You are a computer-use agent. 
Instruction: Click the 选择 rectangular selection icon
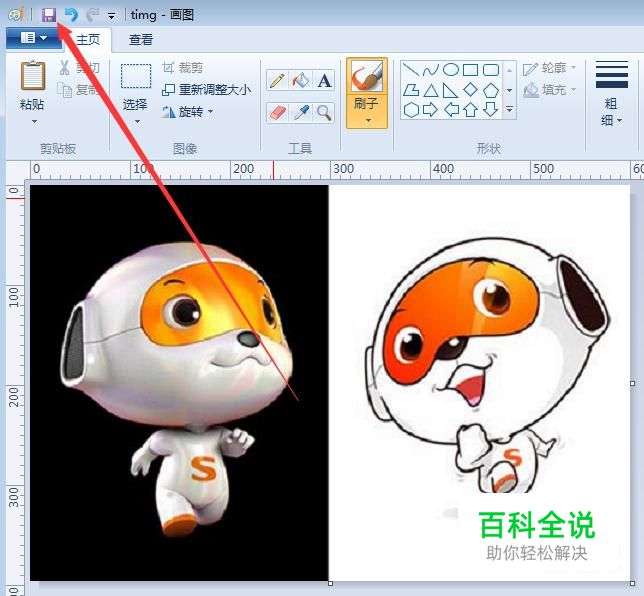point(136,76)
